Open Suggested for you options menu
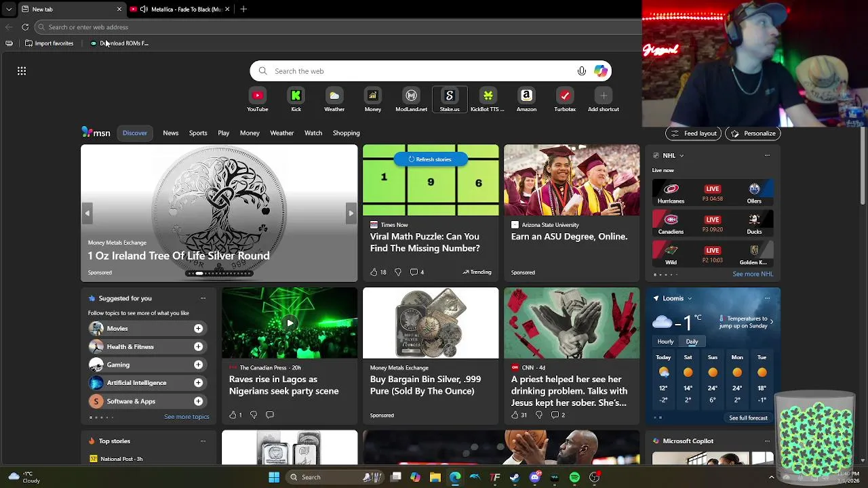This screenshot has height=488, width=868. coord(203,298)
